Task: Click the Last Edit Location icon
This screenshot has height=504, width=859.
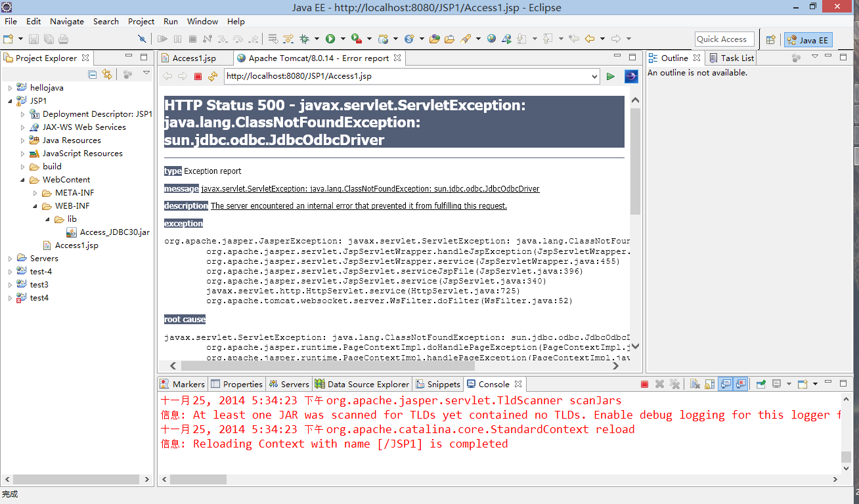Action: tap(573, 39)
